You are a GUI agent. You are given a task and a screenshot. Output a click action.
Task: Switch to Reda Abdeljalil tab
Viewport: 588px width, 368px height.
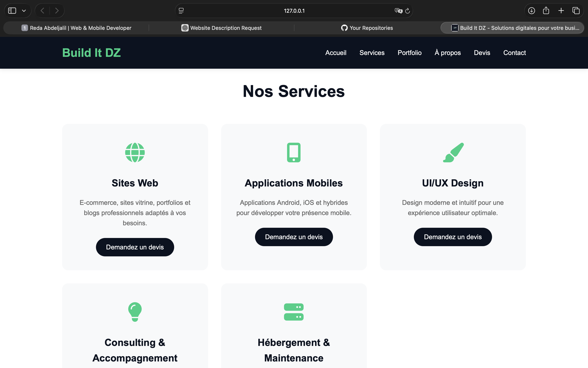click(x=76, y=28)
